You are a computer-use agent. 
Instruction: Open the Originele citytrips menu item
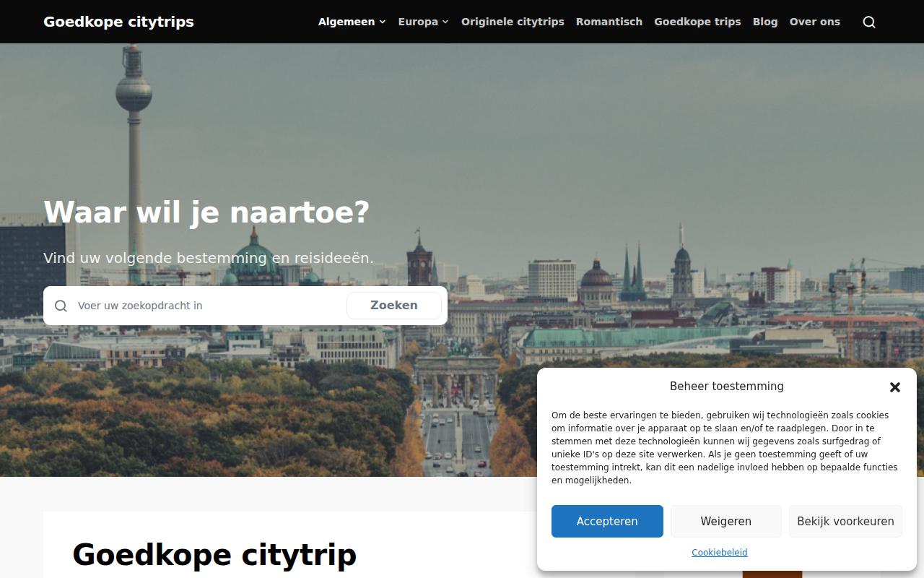click(x=513, y=22)
